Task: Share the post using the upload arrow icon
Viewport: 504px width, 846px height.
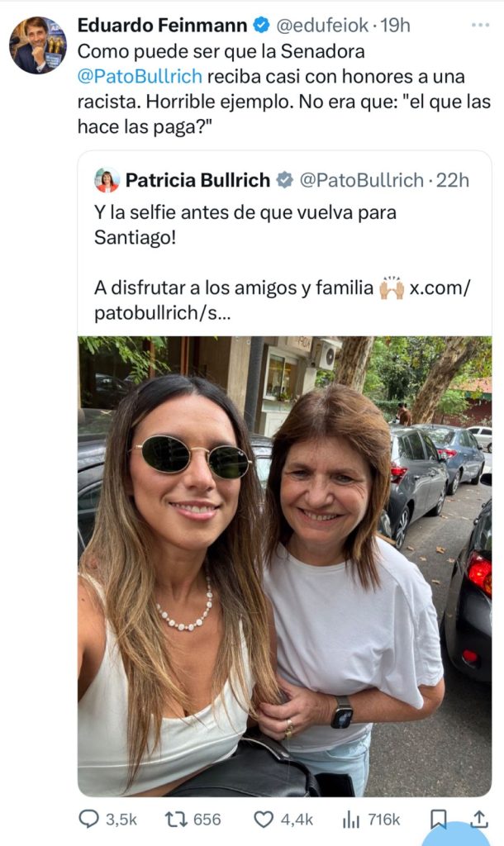Action: [x=479, y=819]
